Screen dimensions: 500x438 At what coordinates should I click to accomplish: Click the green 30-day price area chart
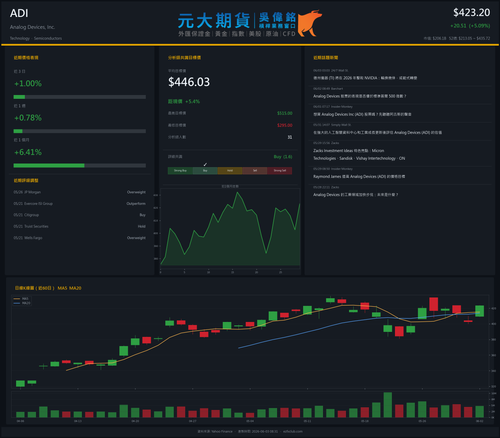coord(230,229)
